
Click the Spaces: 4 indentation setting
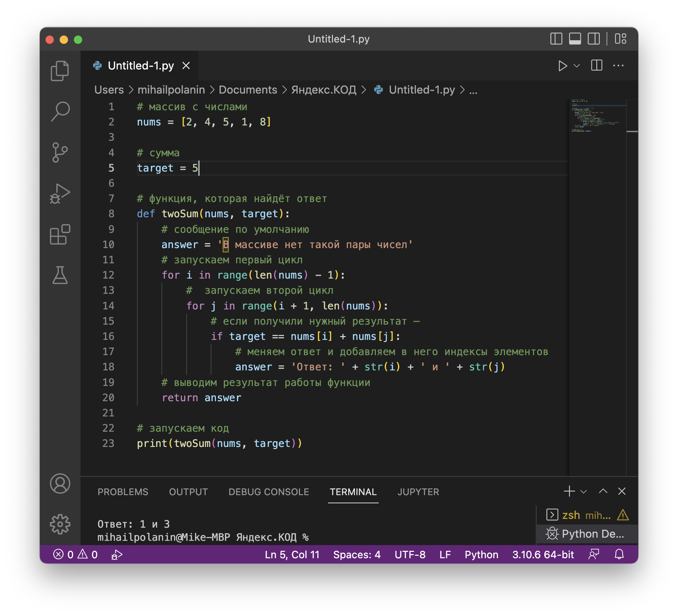pyautogui.click(x=357, y=555)
